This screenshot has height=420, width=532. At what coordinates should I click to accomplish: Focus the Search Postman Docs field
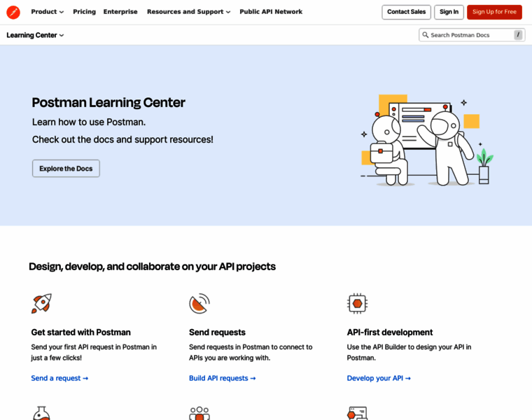click(x=472, y=35)
